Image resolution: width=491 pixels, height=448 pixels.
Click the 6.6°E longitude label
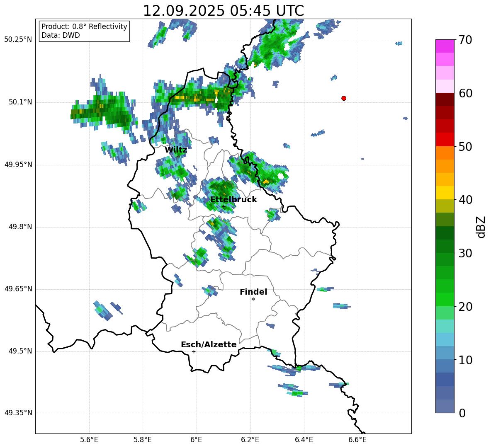[357, 440]
